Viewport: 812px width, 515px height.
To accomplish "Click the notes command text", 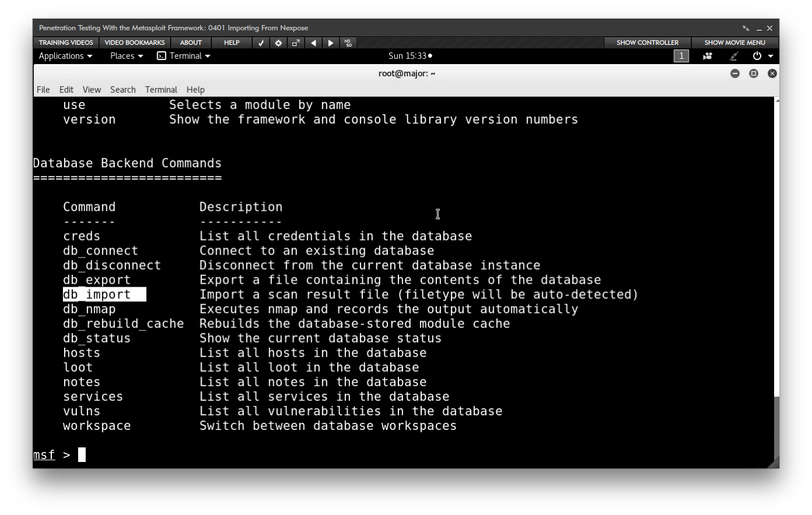I will (82, 382).
